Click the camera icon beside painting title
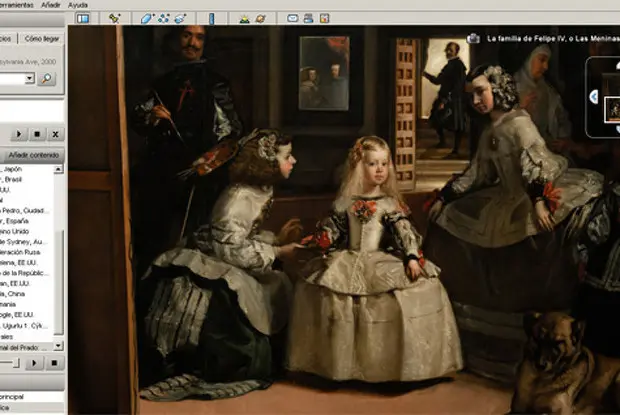 pyautogui.click(x=473, y=38)
